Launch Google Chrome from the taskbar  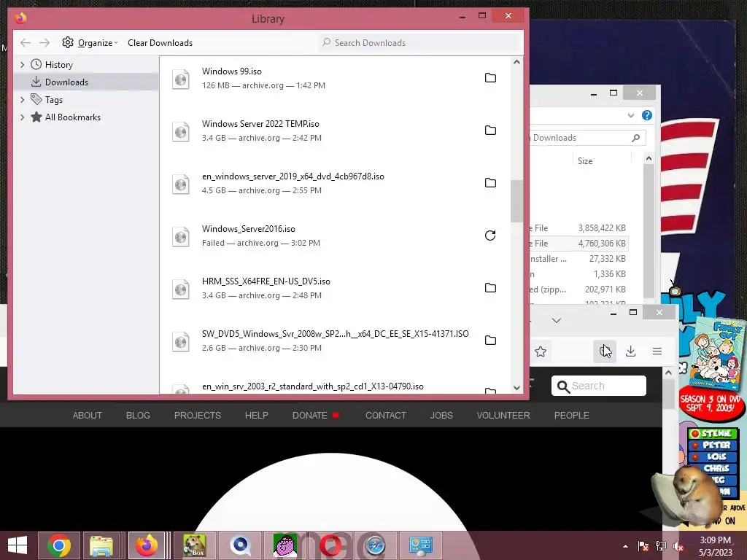point(59,545)
